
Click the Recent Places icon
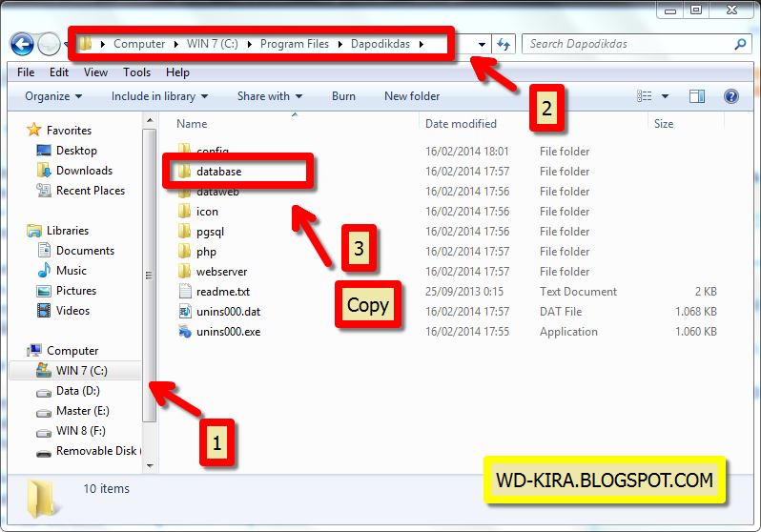[44, 191]
